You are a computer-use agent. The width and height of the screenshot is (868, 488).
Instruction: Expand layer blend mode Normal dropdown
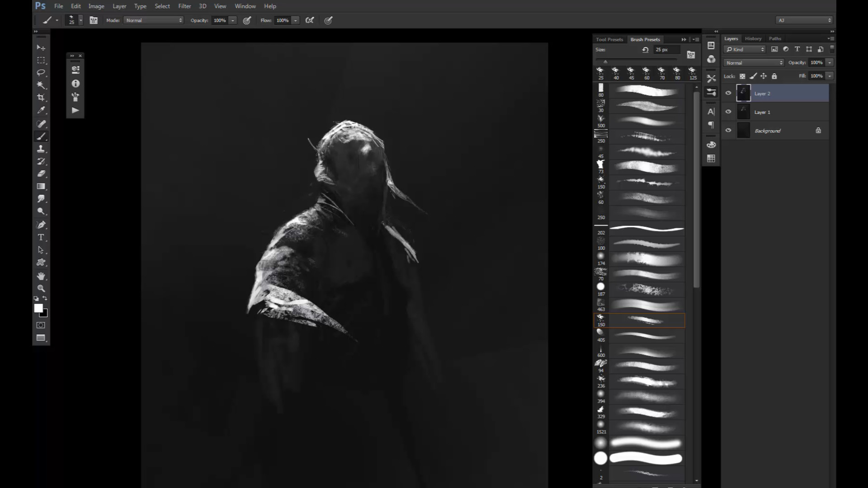tap(754, 63)
